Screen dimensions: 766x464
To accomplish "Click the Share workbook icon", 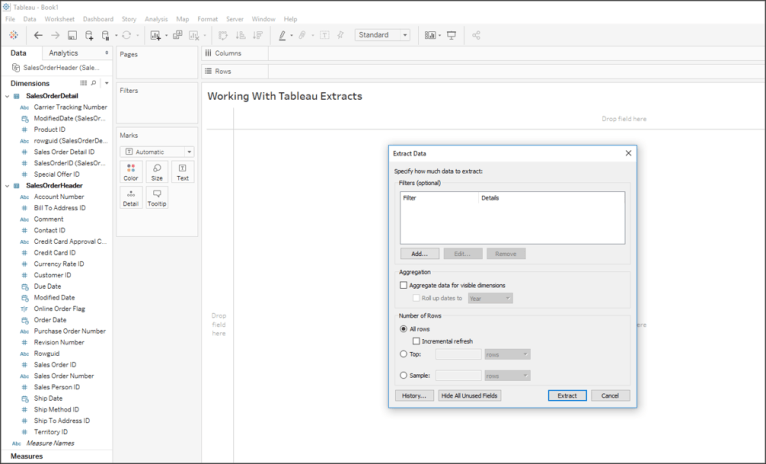I will click(476, 35).
